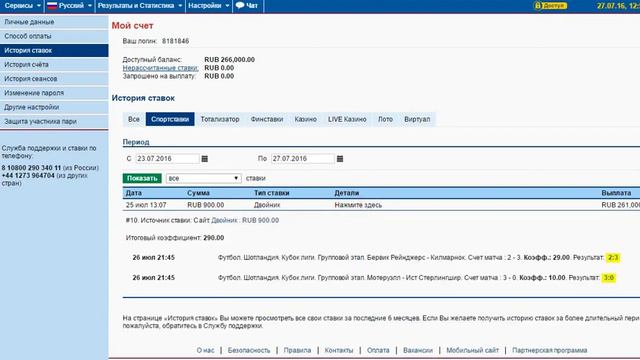This screenshot has height=360, width=640.
Task: Click the Детали column header
Action: pos(347,193)
